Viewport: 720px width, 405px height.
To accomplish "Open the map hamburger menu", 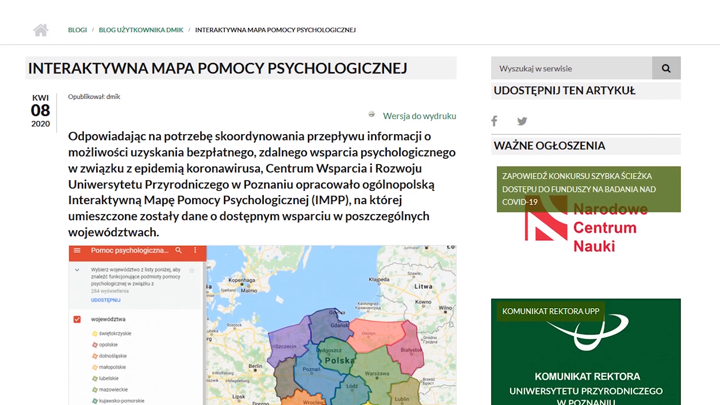I will click(78, 250).
